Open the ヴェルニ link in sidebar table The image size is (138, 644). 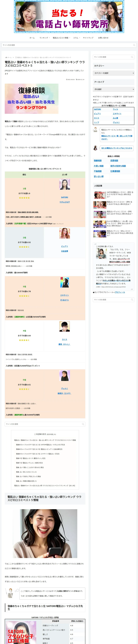tap(116, 122)
